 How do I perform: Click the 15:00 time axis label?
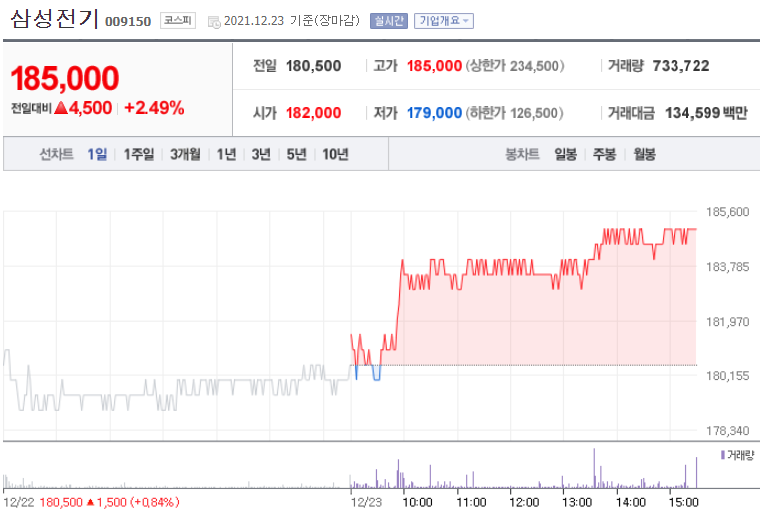click(x=683, y=502)
